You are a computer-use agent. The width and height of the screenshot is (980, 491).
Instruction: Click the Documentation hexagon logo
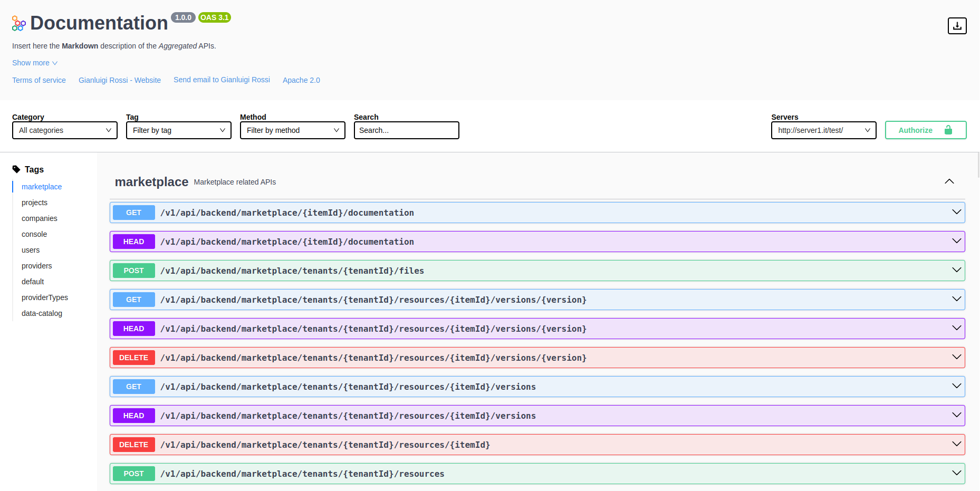tap(19, 23)
